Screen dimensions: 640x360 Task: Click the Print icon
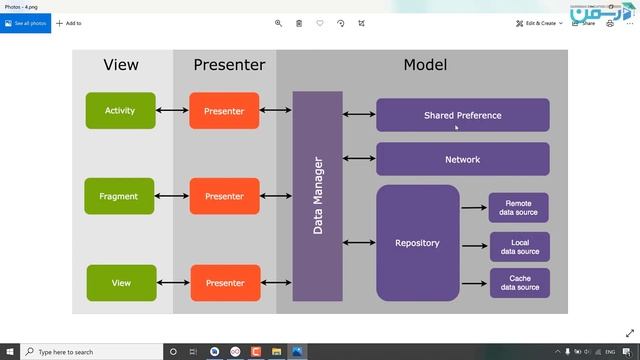(x=610, y=23)
